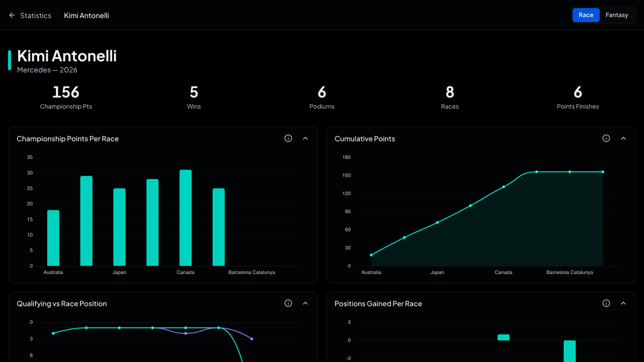Show info for Qualifying vs Race Position

288,303
